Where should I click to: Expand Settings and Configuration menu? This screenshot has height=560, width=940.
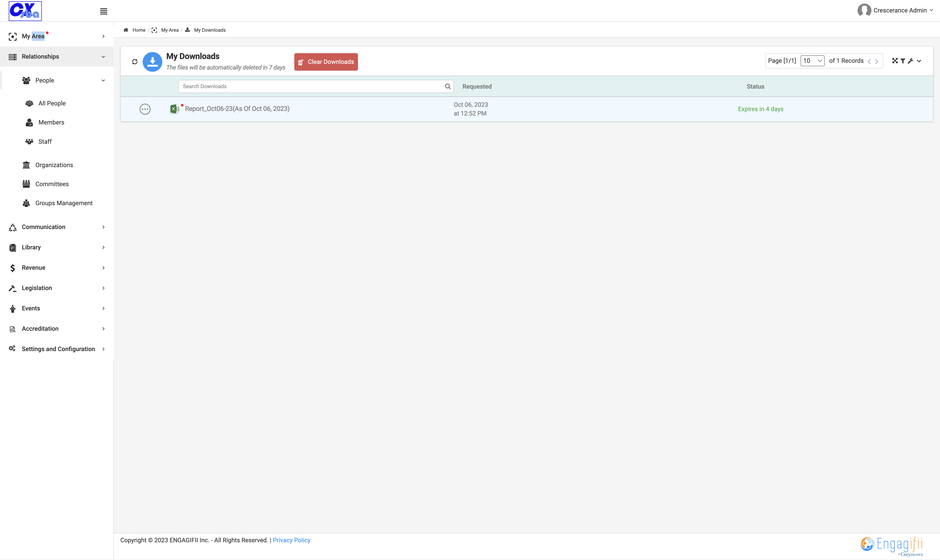57,349
